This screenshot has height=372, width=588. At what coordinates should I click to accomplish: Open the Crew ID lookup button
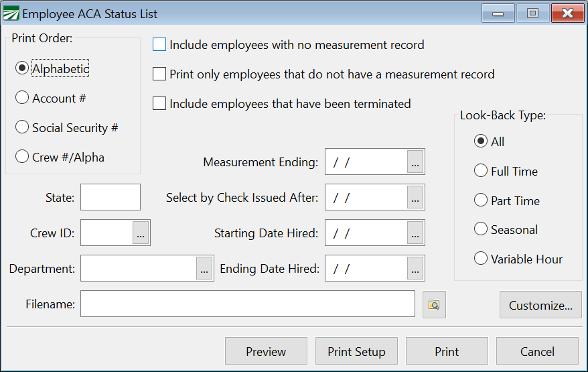tap(141, 233)
